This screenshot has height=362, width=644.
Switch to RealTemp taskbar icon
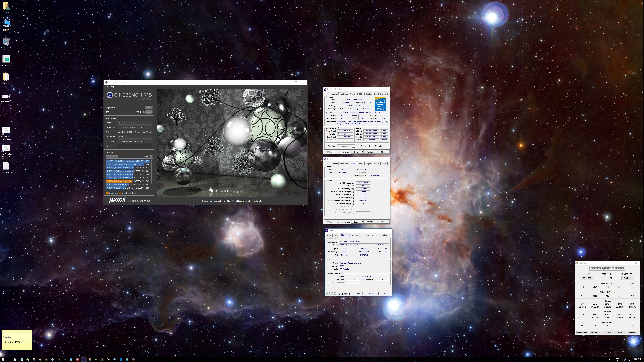pyautogui.click(x=90, y=359)
